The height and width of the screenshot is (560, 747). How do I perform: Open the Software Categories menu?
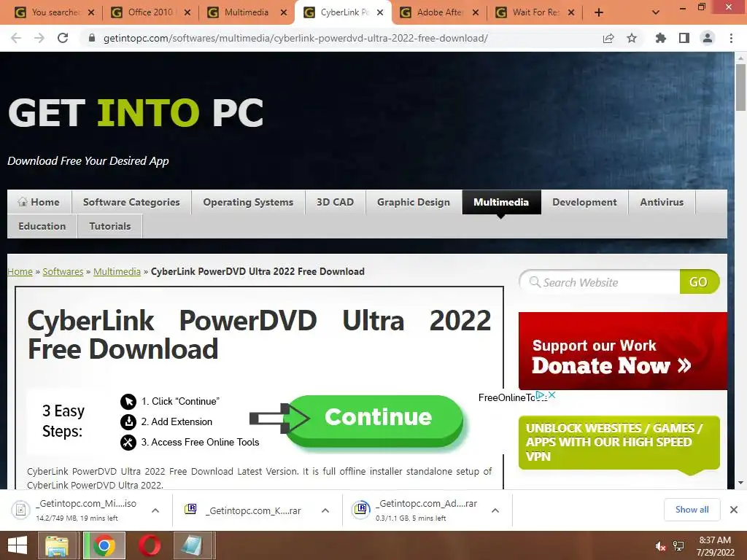131,202
